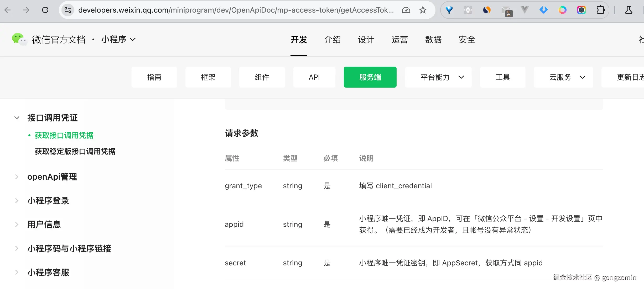Click the browser back arrow
The height and width of the screenshot is (289, 644).
point(8,10)
